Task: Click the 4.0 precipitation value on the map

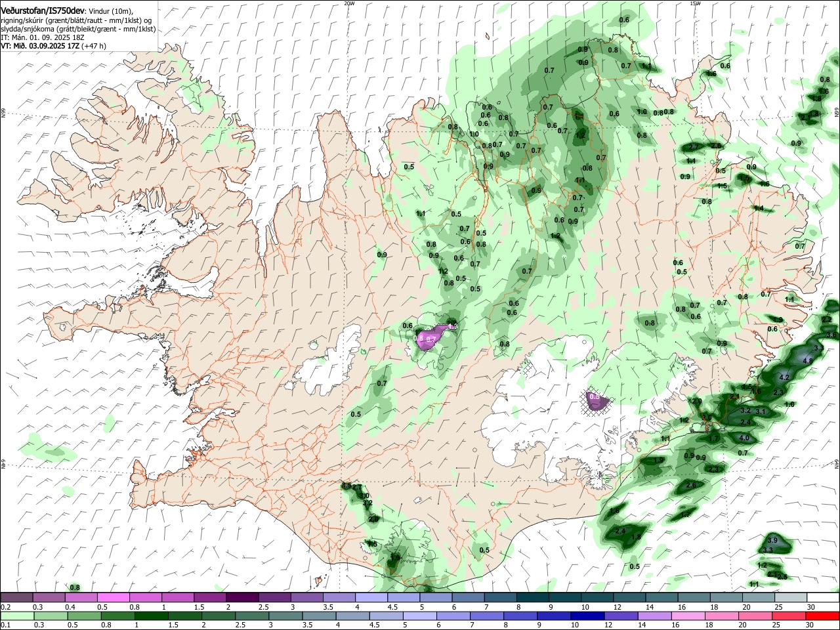Action: coord(744,438)
